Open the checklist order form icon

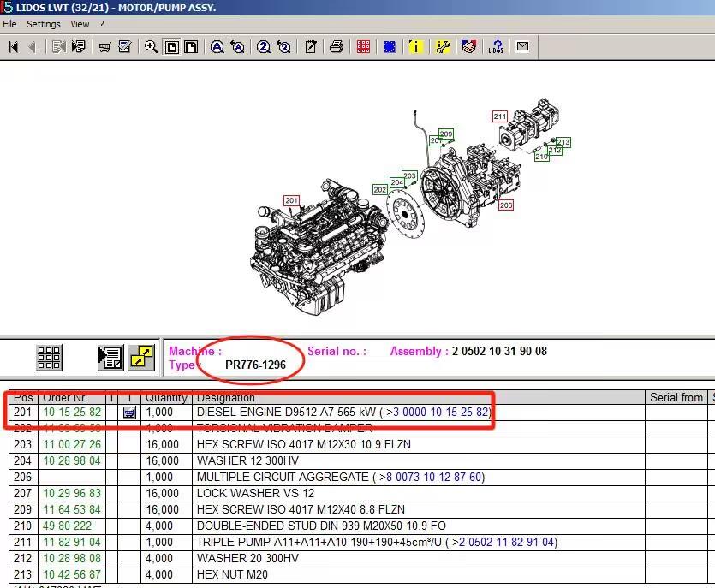tap(124, 46)
